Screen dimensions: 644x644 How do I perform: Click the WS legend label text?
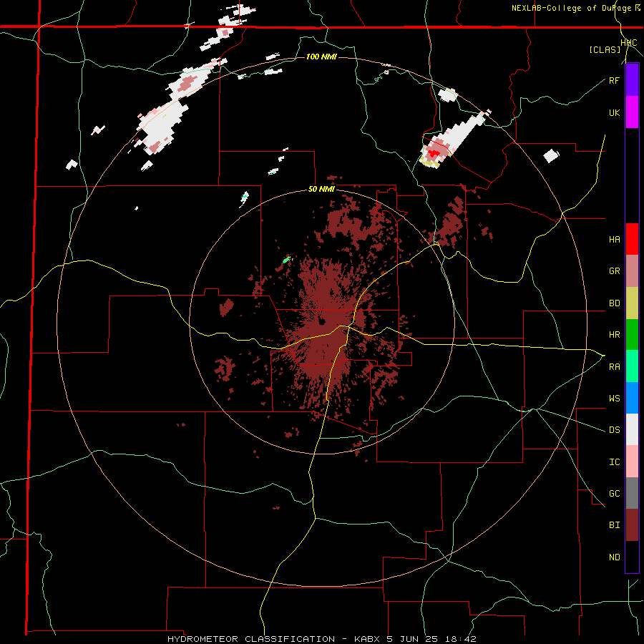pyautogui.click(x=614, y=399)
